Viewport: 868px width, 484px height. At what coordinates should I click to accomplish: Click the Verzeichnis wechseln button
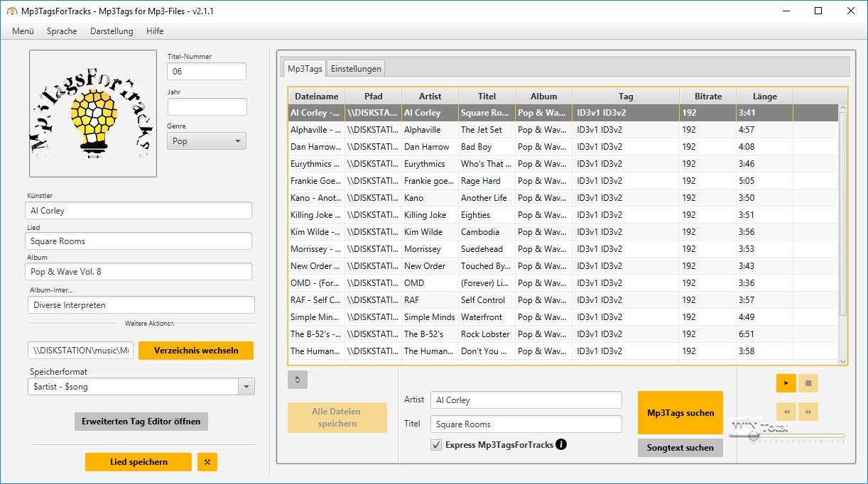pos(195,351)
